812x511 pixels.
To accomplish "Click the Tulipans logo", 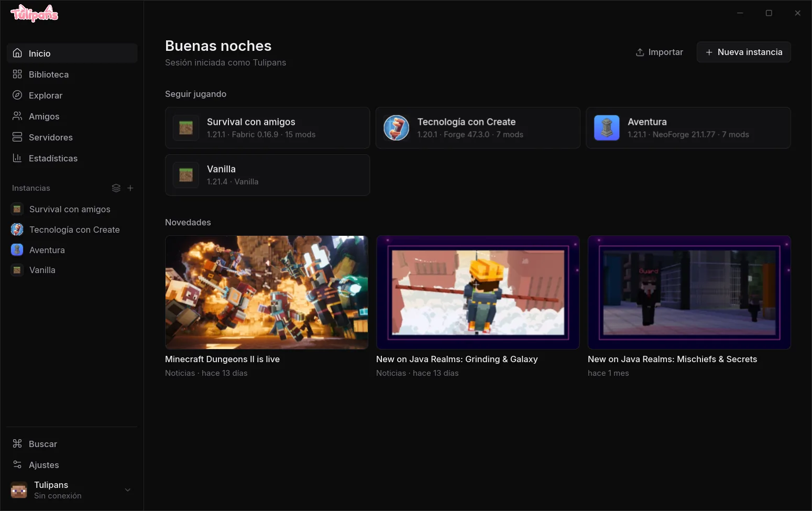I will (x=35, y=14).
